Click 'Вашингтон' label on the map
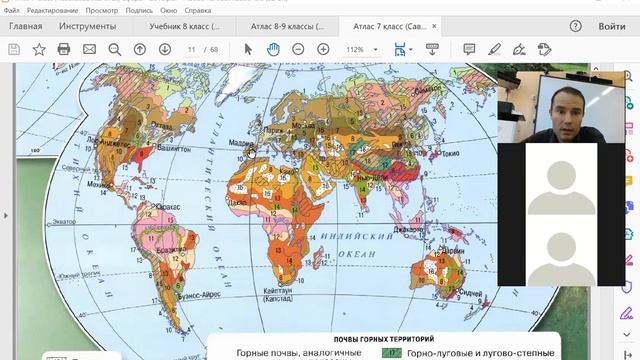 point(174,149)
